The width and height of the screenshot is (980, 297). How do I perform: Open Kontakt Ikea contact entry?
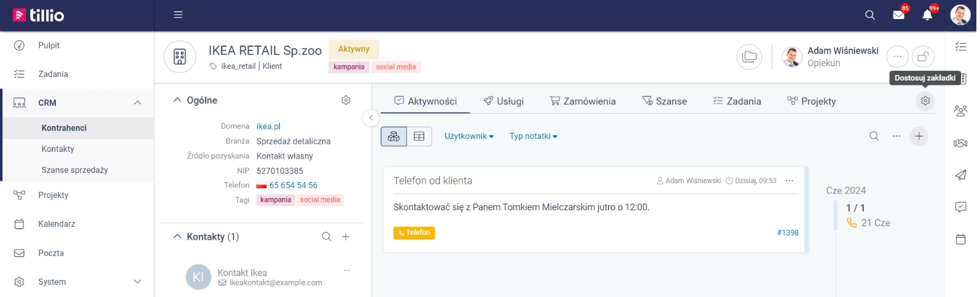[x=242, y=272]
